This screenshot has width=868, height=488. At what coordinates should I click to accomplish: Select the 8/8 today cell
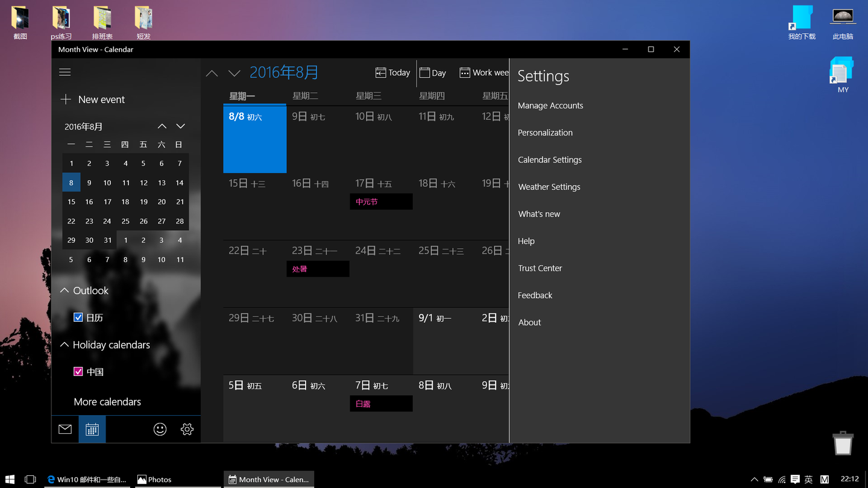[254, 139]
